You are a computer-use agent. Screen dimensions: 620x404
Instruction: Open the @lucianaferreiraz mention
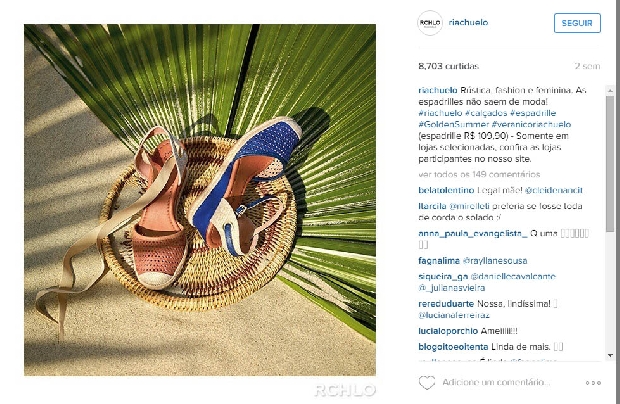[x=454, y=315]
